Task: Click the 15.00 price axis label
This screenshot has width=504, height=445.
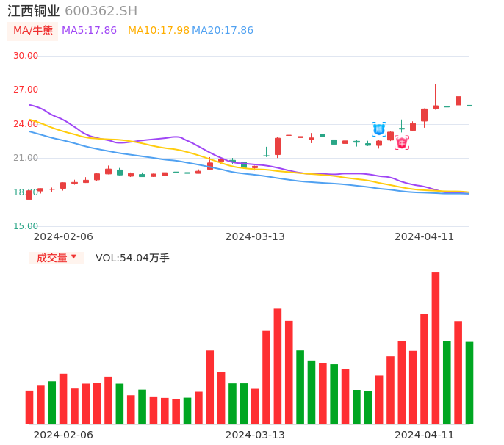Action: 26,226
